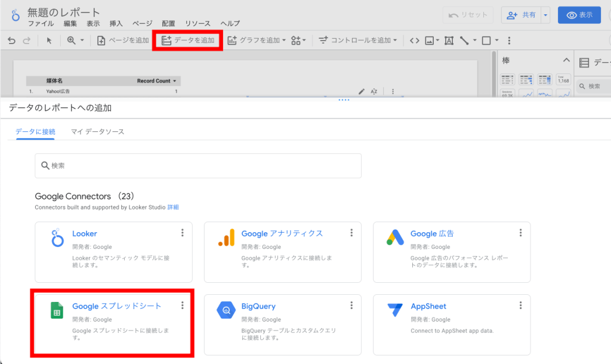Open グラフを追加 chart dropdown
The width and height of the screenshot is (611, 364).
(x=257, y=41)
